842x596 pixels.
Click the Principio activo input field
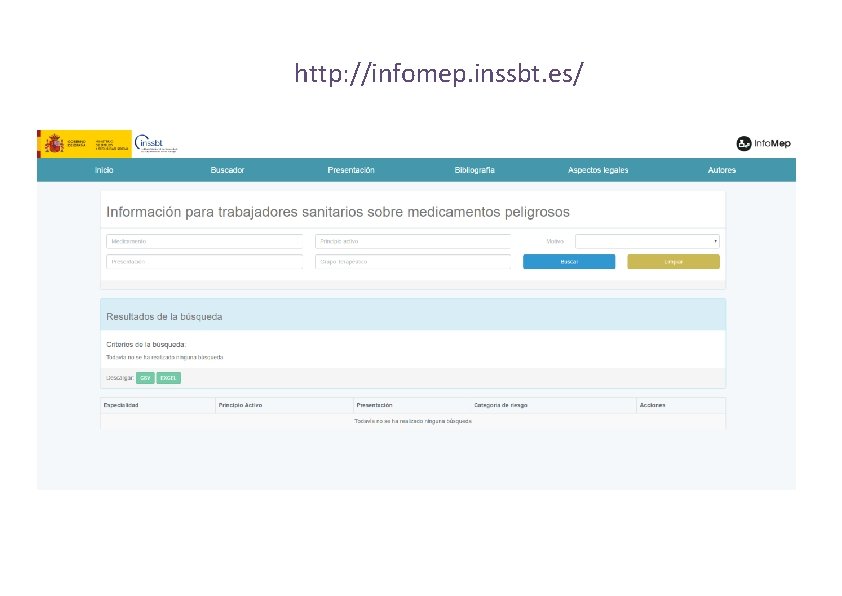coord(411,241)
